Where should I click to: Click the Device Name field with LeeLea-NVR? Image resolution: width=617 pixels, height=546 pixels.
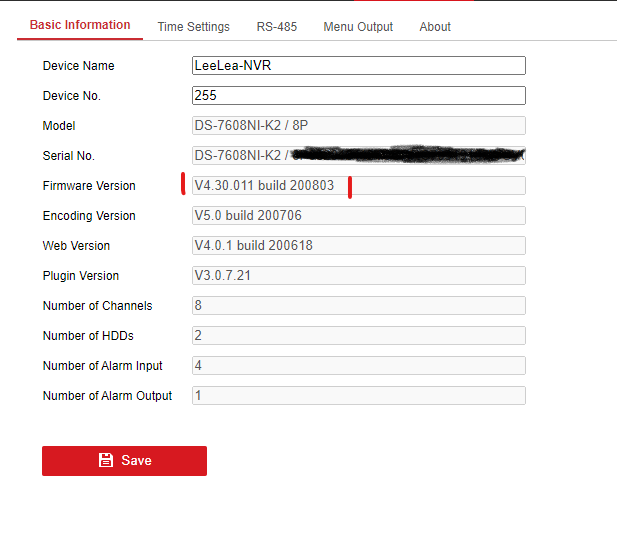coord(358,66)
